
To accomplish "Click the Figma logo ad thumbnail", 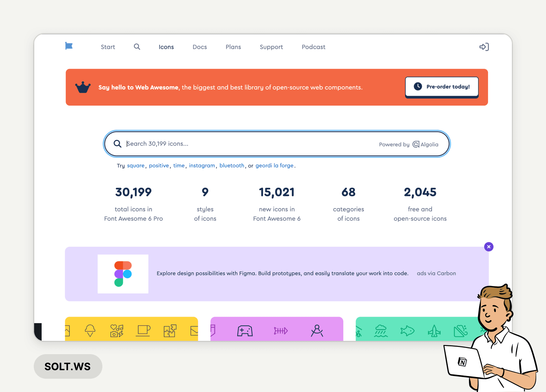I will coord(123,274).
